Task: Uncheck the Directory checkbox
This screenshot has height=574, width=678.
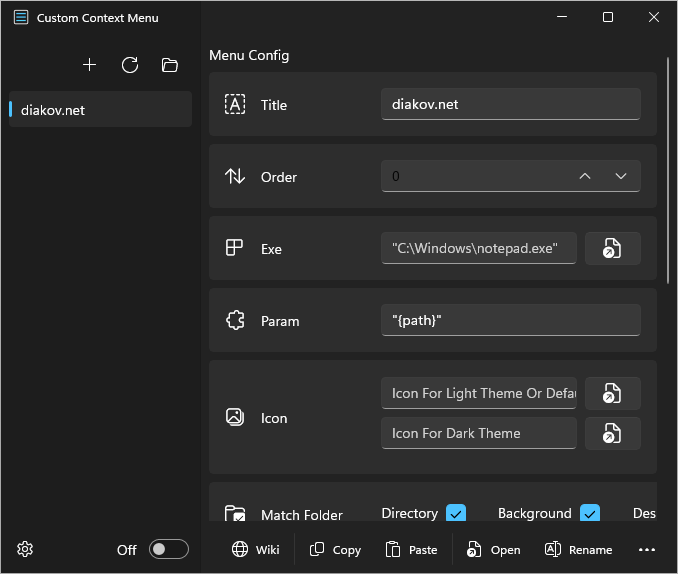Action: tap(456, 513)
